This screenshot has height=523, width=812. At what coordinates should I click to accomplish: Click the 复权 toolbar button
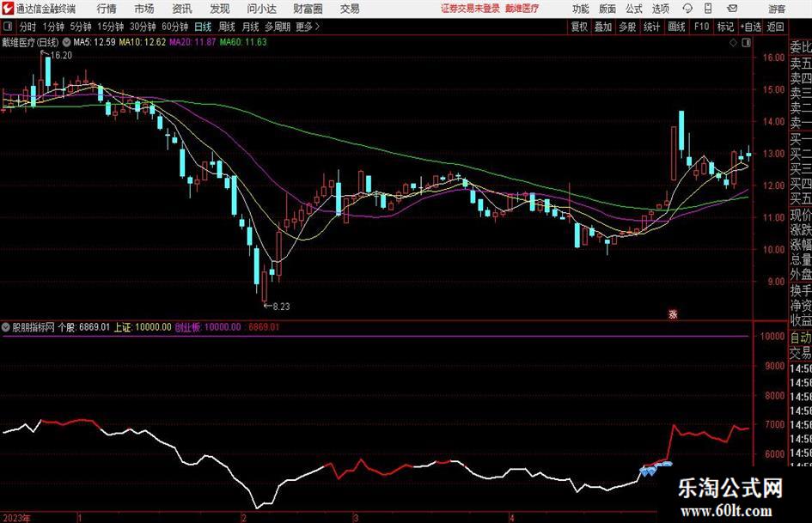[579, 27]
